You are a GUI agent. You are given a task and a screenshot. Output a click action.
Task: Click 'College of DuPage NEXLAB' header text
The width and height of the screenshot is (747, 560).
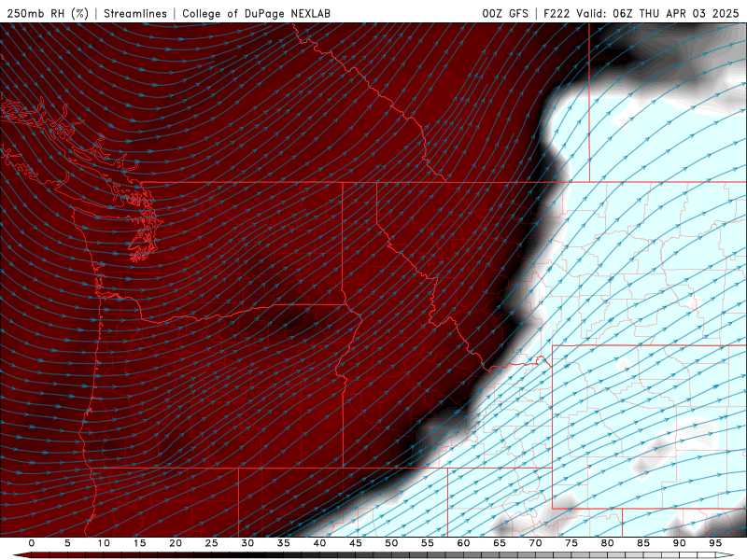[256, 13]
